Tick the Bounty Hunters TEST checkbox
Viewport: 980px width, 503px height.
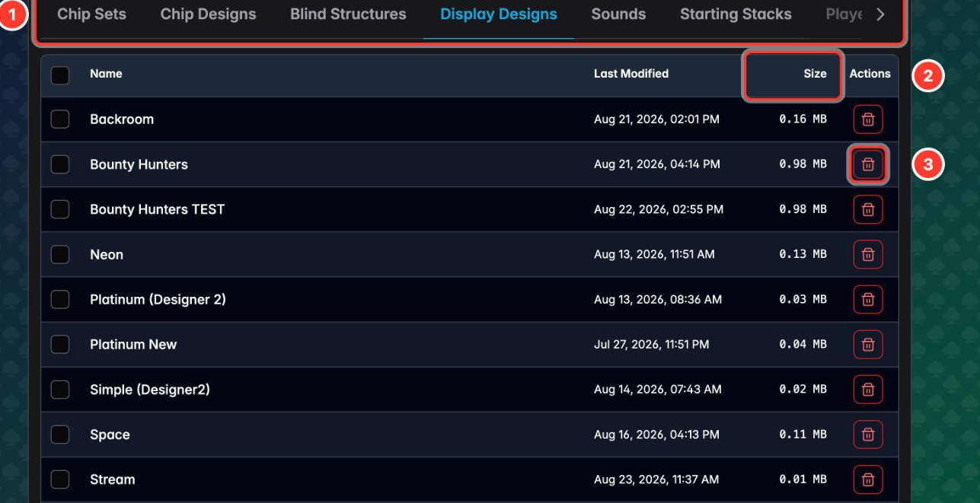point(60,209)
